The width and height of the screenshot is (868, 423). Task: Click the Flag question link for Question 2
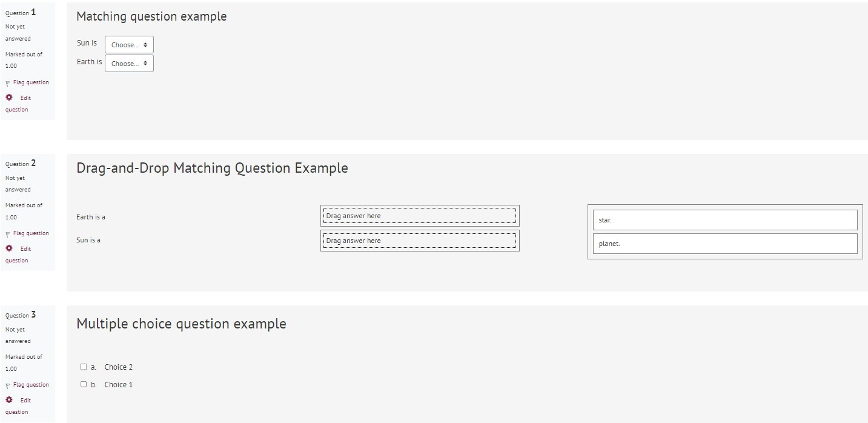click(x=31, y=233)
